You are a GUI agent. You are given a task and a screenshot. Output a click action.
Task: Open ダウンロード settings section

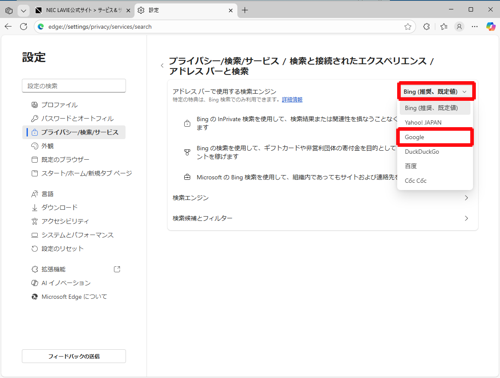(x=74, y=208)
